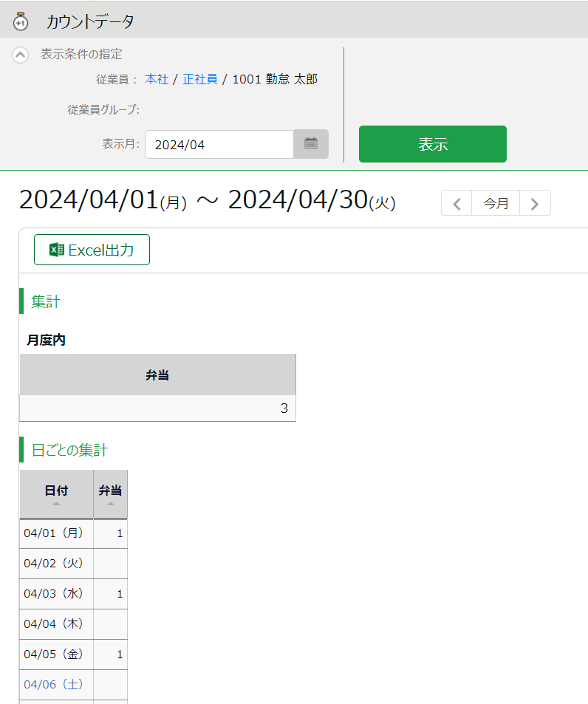The height and width of the screenshot is (704, 588).
Task: Export data with Excel出力 button
Action: coord(92,250)
